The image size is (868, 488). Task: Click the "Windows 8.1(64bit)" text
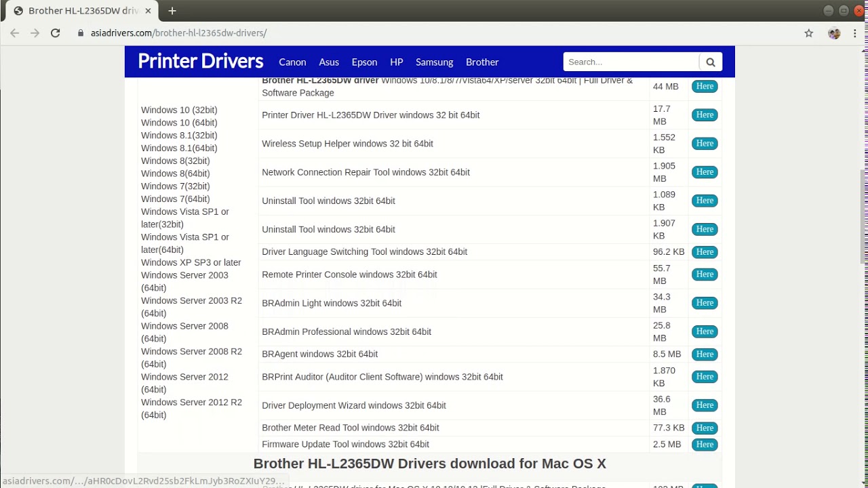(179, 148)
